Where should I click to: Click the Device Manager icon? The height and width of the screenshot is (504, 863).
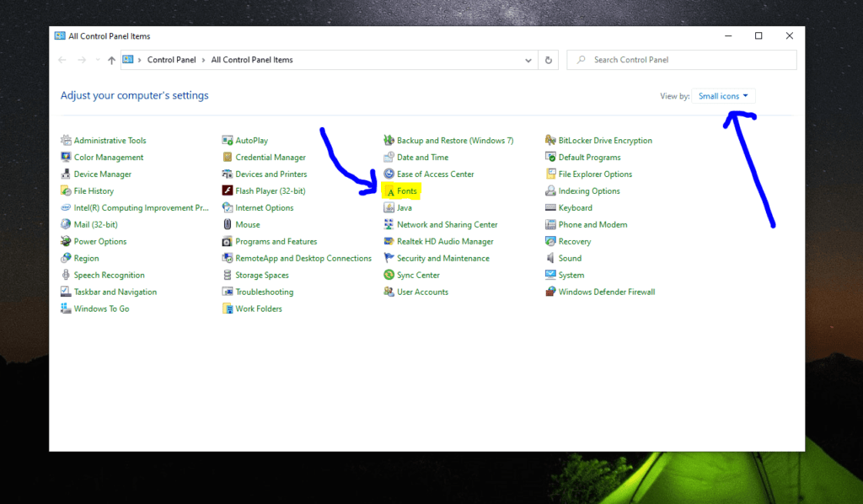point(66,174)
